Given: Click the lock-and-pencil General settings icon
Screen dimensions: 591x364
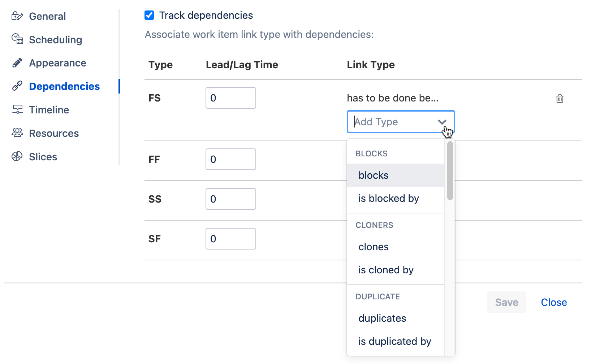Looking at the screenshot, I should click(17, 16).
